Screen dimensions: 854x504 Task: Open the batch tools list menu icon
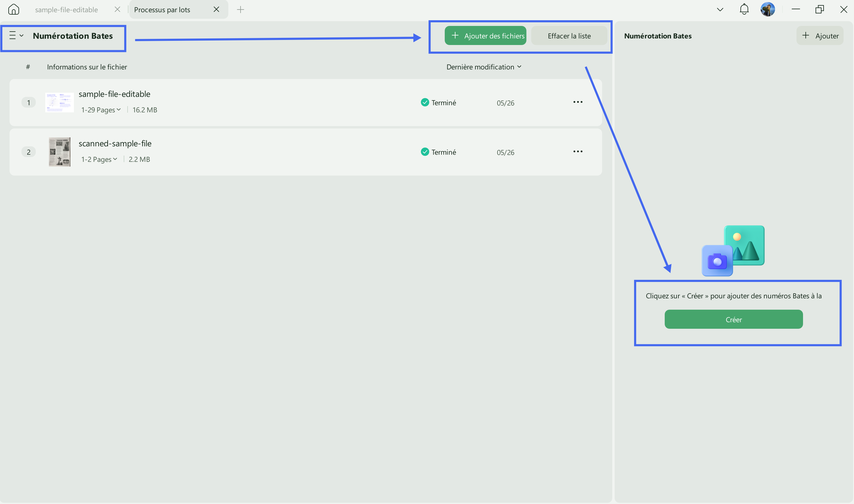click(16, 35)
